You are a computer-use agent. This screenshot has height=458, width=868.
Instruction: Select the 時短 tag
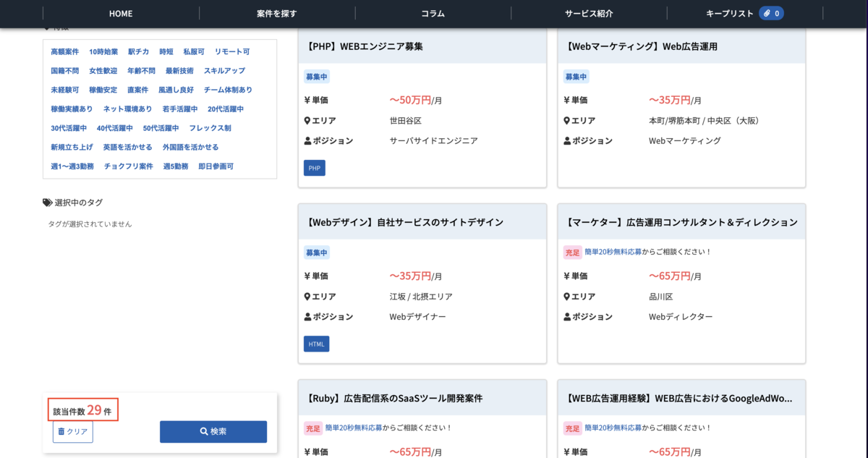click(166, 52)
